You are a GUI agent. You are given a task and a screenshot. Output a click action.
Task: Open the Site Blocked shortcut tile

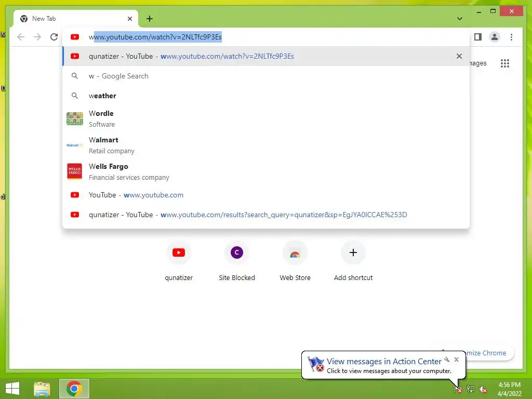pyautogui.click(x=237, y=261)
